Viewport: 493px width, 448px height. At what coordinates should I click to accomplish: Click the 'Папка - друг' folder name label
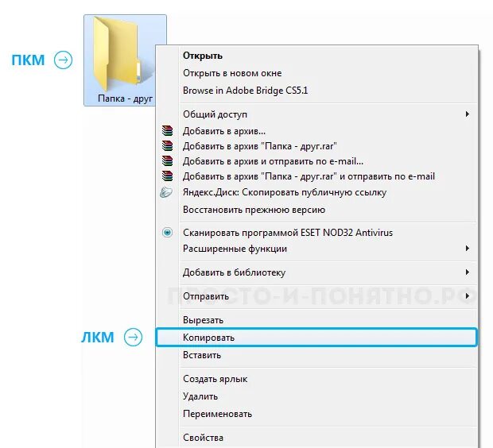click(x=125, y=98)
